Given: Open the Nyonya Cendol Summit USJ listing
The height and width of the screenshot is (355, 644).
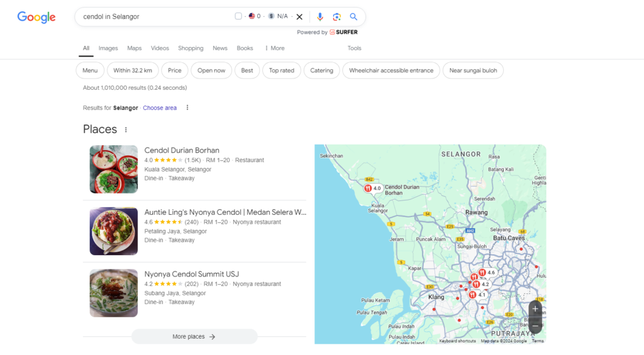Looking at the screenshot, I should click(x=191, y=274).
